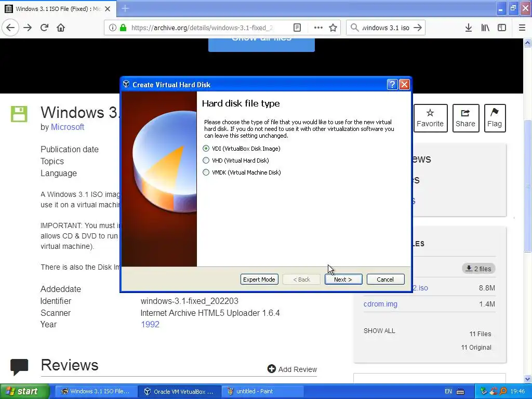Click the green floppy disk software icon
532x399 pixels.
click(19, 114)
